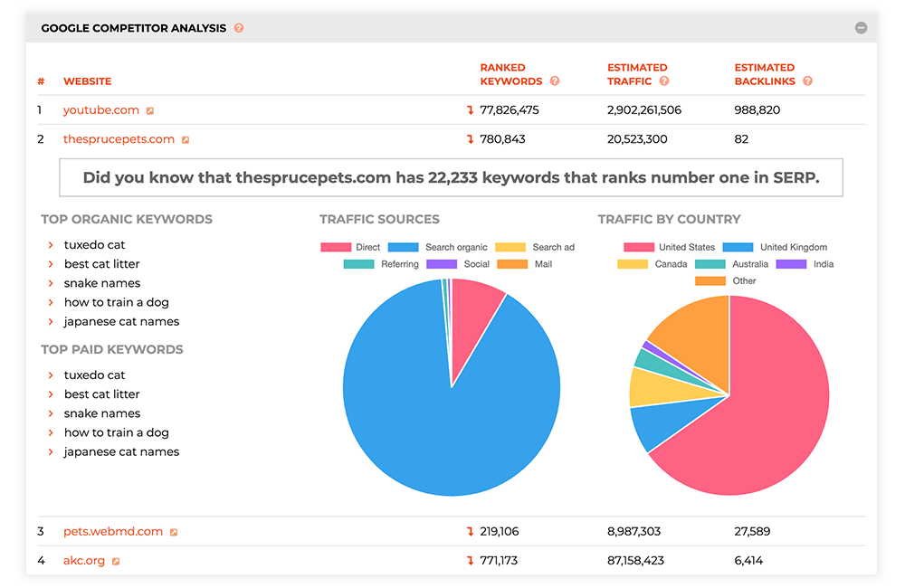This screenshot has width=905, height=588.
Task: Show help for Estimated Backlinks column
Action: click(807, 81)
